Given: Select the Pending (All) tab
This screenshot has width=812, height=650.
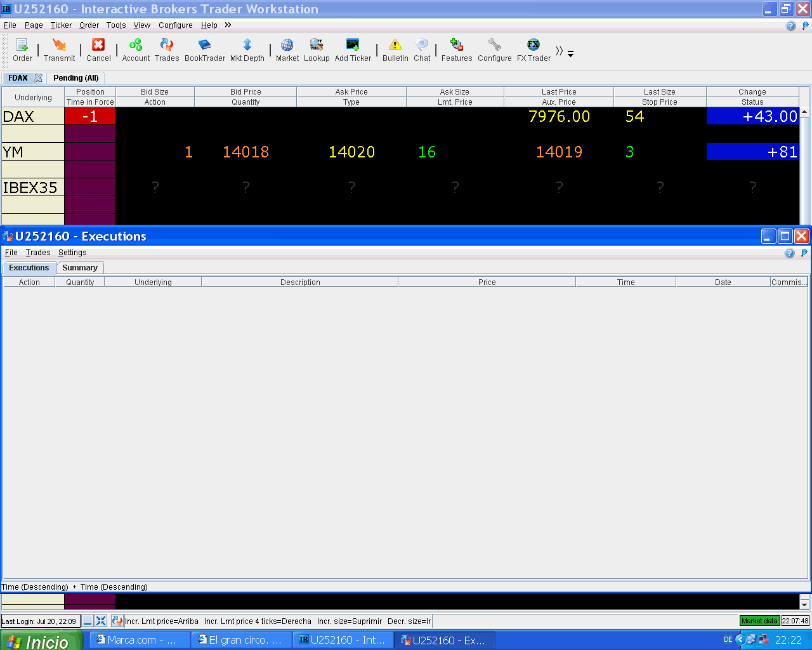Looking at the screenshot, I should point(76,78).
